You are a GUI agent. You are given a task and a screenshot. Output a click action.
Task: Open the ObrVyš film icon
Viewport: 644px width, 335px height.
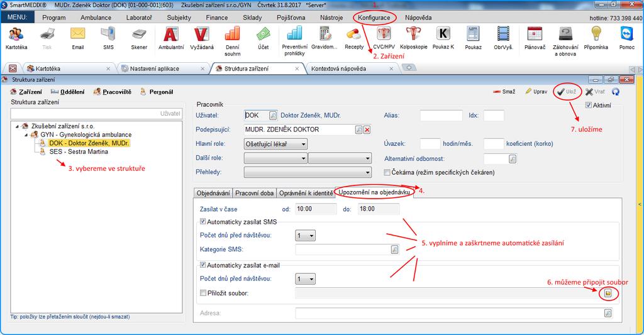(x=503, y=34)
